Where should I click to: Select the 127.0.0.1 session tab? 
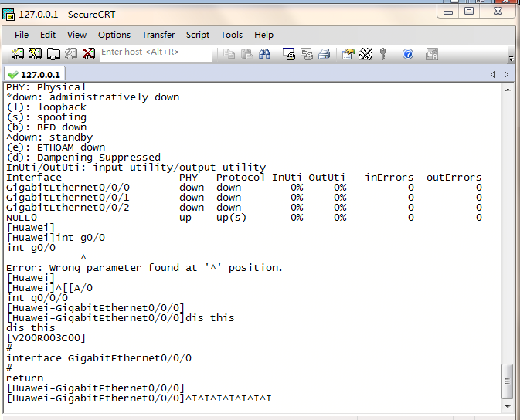35,74
